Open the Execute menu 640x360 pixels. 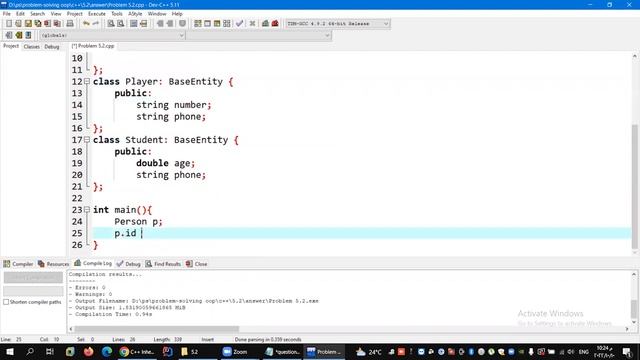click(x=97, y=13)
